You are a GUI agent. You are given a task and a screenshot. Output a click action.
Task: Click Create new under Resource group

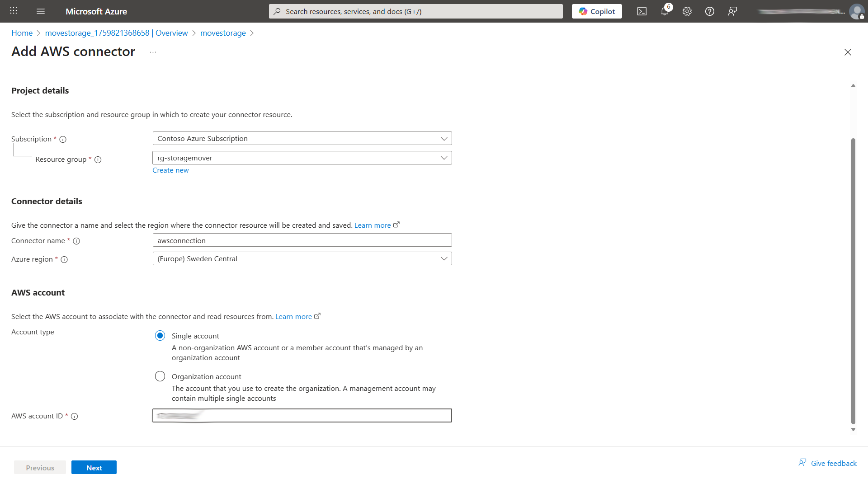170,170
